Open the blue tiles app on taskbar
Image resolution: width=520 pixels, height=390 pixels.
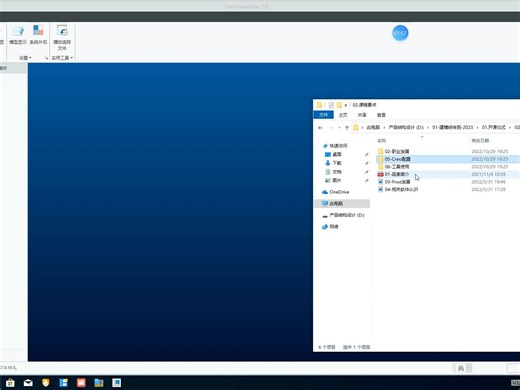(x=63, y=383)
